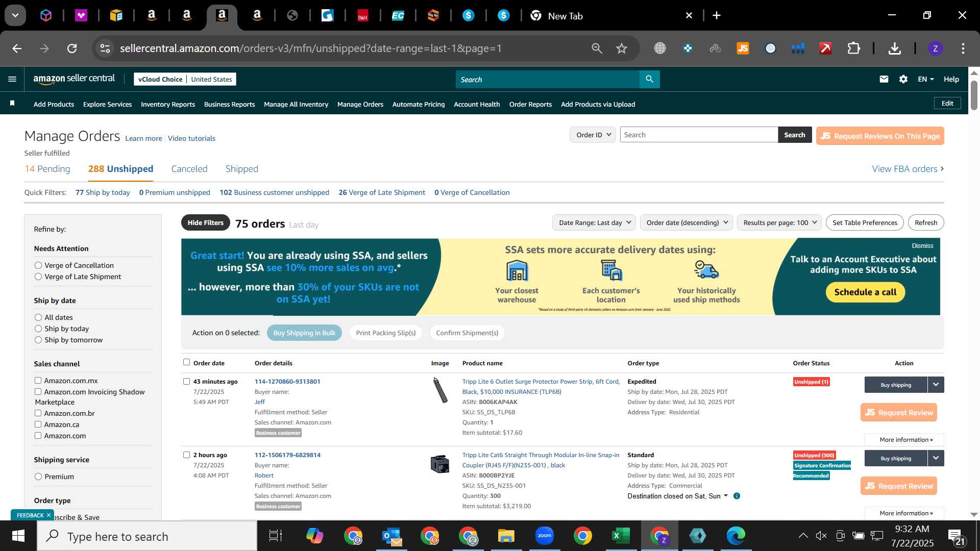Image resolution: width=980 pixels, height=551 pixels.
Task: Click the Schedule a call button
Action: [865, 292]
